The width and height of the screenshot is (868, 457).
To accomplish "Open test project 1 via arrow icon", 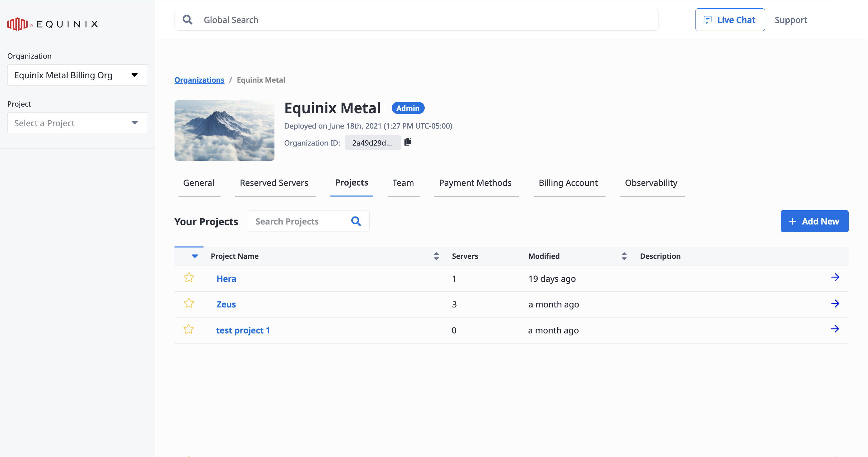I will click(835, 329).
